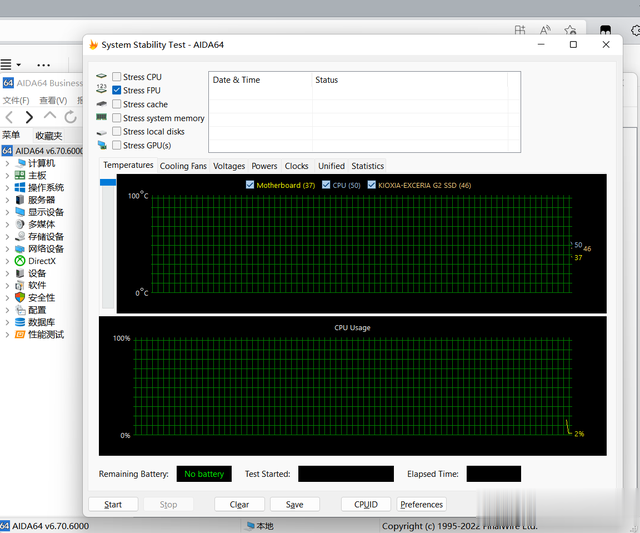Click the Stress cache icon
The width and height of the screenshot is (640, 533).
(101, 104)
